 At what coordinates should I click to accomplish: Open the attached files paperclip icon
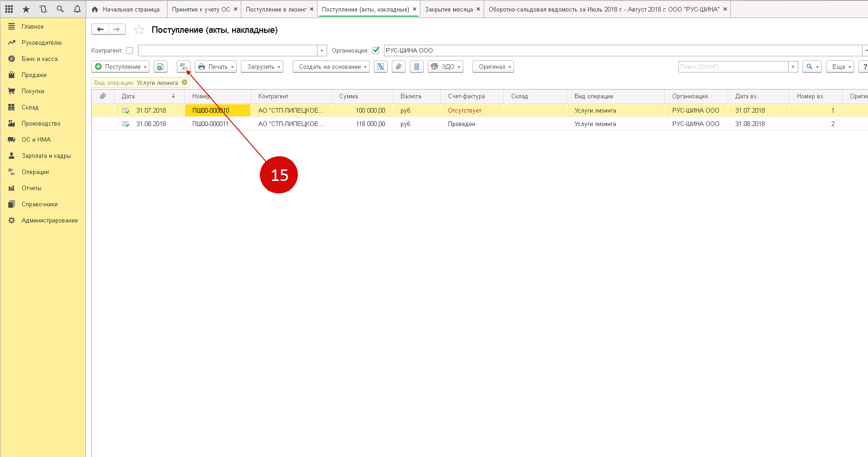pyautogui.click(x=399, y=67)
